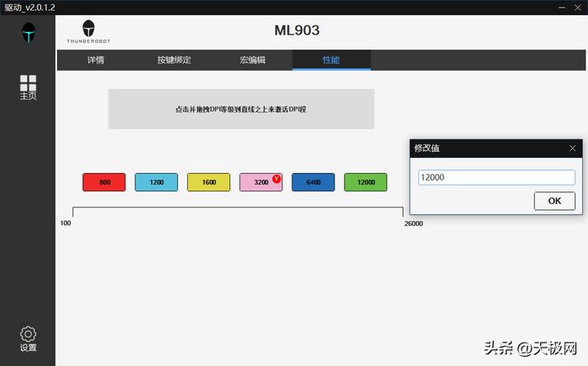Image resolution: width=588 pixels, height=366 pixels.
Task: Click the THUNDEROBOT brand logo in header
Action: coord(88,31)
